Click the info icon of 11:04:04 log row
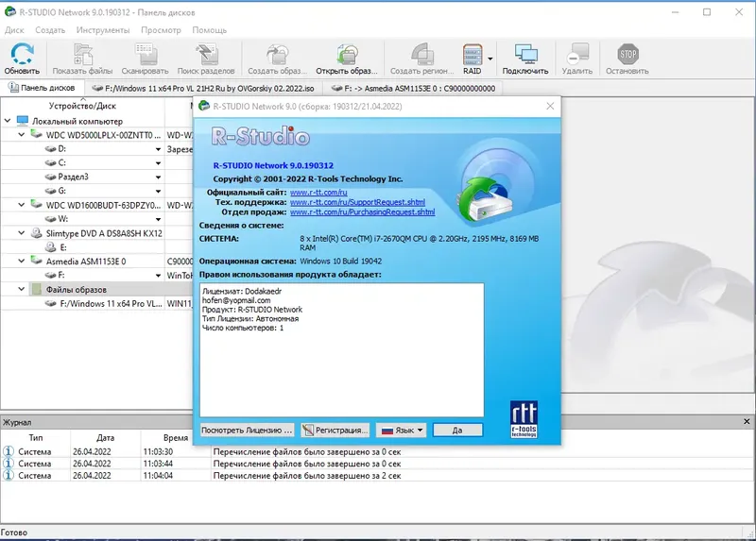Screen dimensions: 756x541 [9, 476]
